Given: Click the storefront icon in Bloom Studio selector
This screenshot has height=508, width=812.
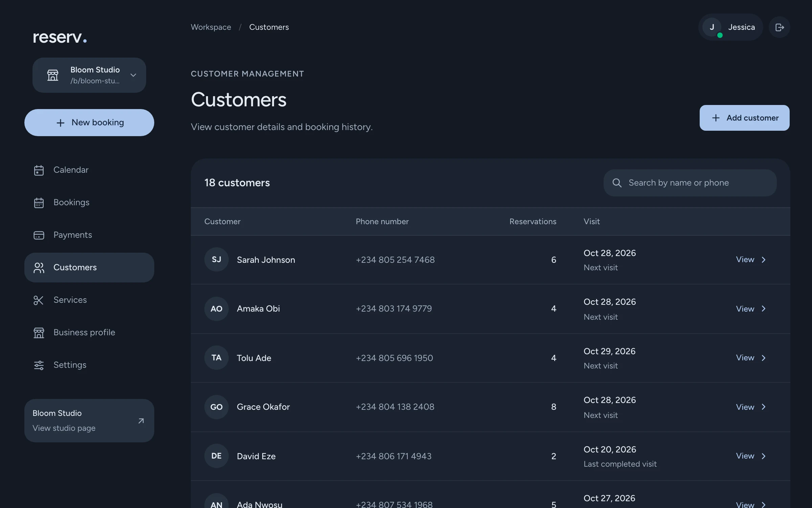Looking at the screenshot, I should pyautogui.click(x=53, y=75).
